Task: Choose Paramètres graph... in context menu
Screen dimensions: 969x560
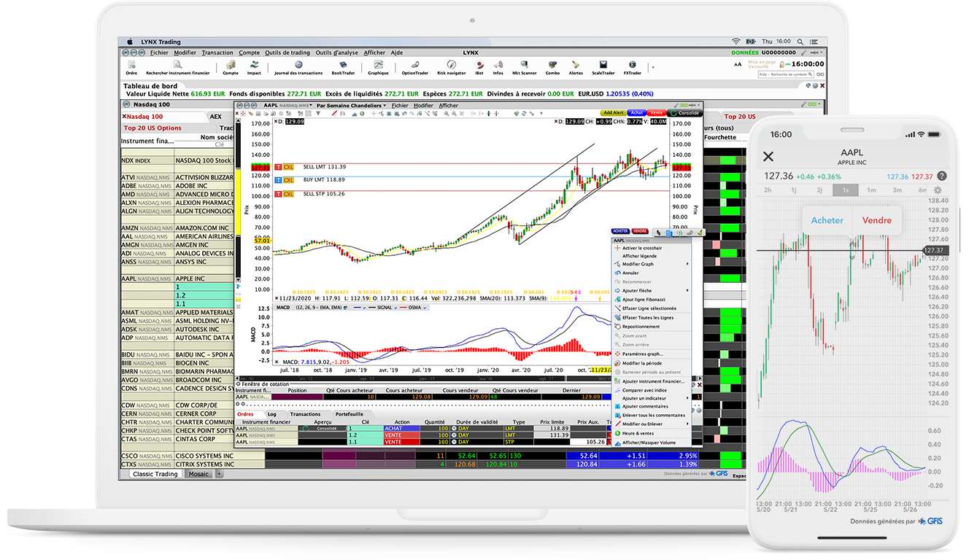Action: click(653, 354)
